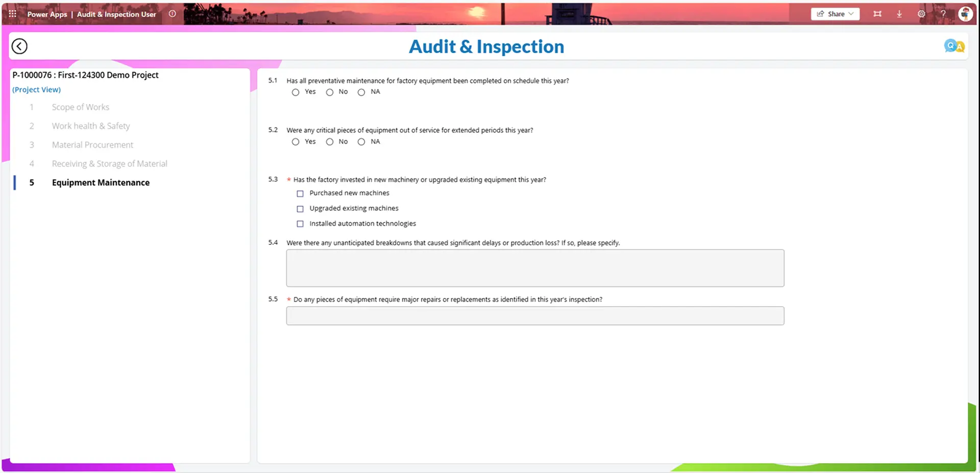Image resolution: width=980 pixels, height=473 pixels.
Task: Open the user profile avatar
Action: (965, 14)
